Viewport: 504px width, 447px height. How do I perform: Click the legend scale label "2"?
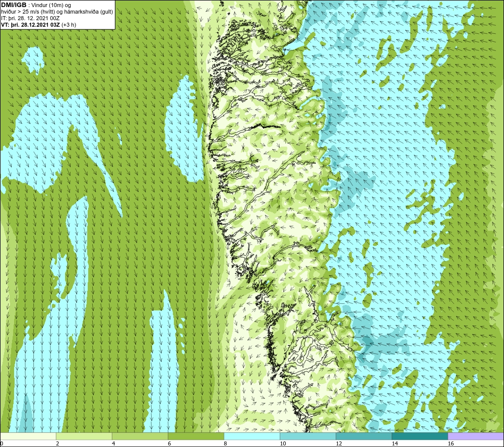pyautogui.click(x=57, y=443)
